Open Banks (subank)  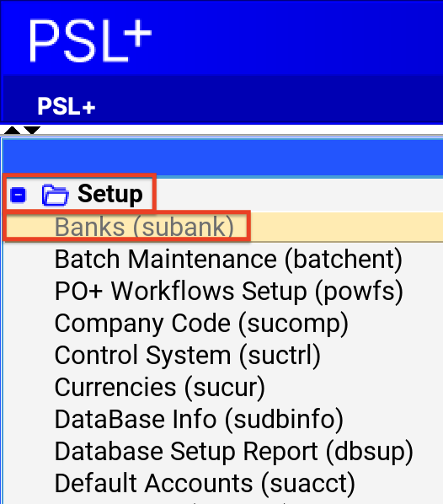tap(144, 227)
